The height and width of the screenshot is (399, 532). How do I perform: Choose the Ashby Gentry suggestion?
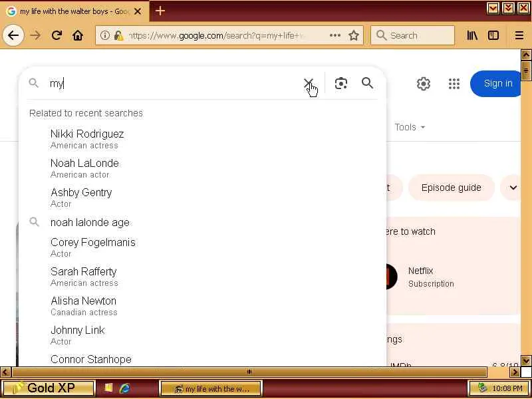tap(202, 198)
